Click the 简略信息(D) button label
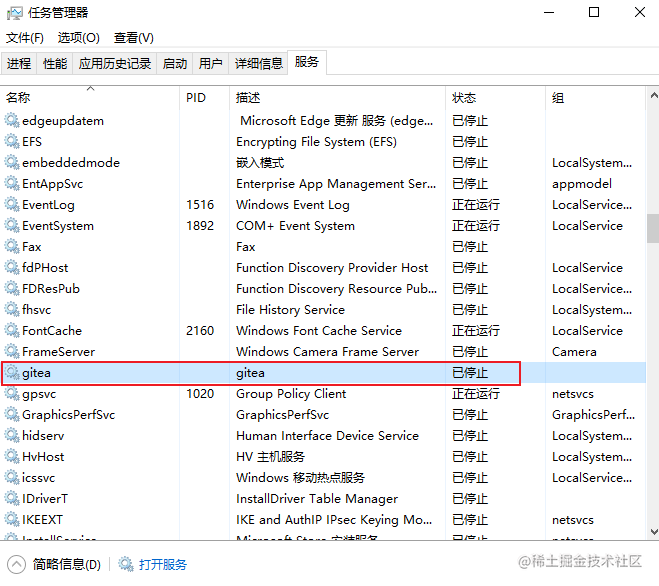Viewport: 659px width, 586px height. [x=67, y=564]
